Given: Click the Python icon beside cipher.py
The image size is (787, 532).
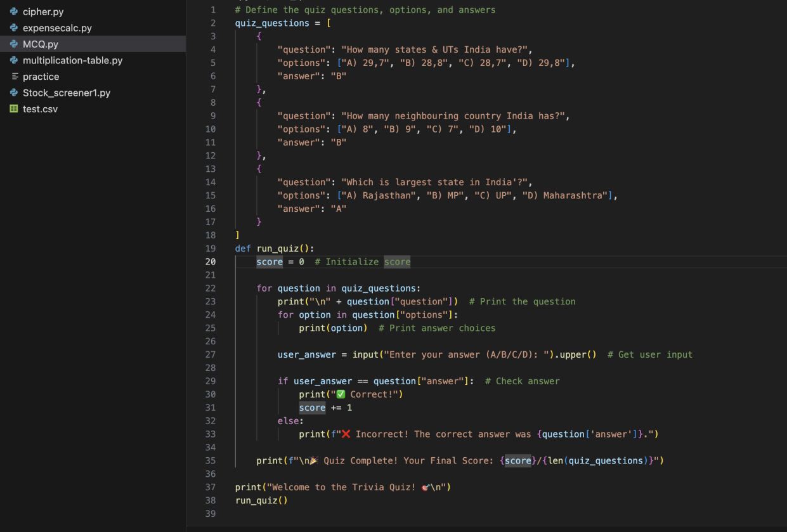Looking at the screenshot, I should point(14,12).
